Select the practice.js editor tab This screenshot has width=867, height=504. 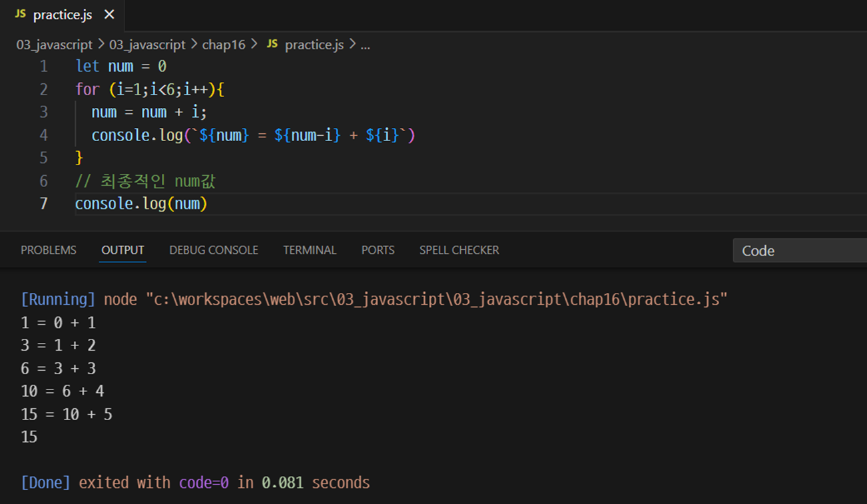click(62, 15)
